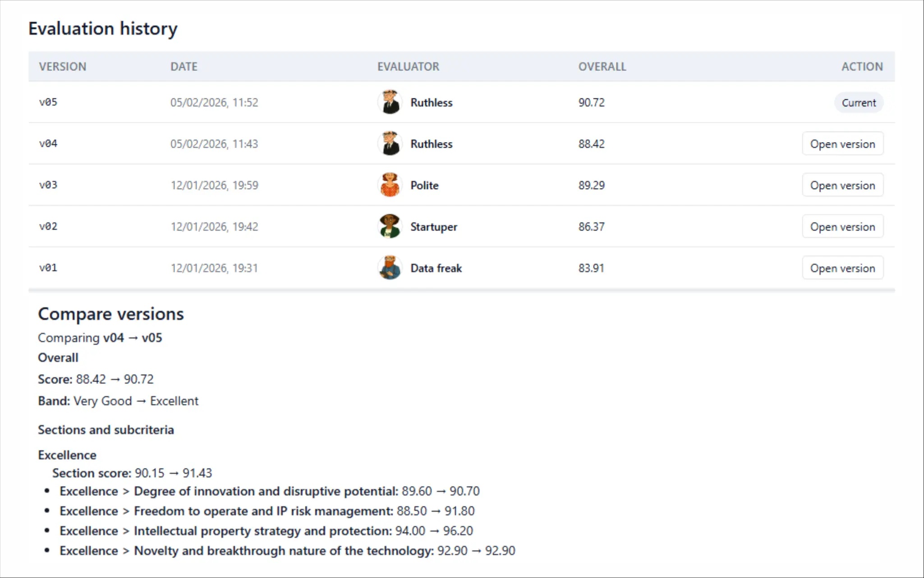Viewport: 924px width, 578px height.
Task: Select the v03 version cell
Action: [48, 185]
